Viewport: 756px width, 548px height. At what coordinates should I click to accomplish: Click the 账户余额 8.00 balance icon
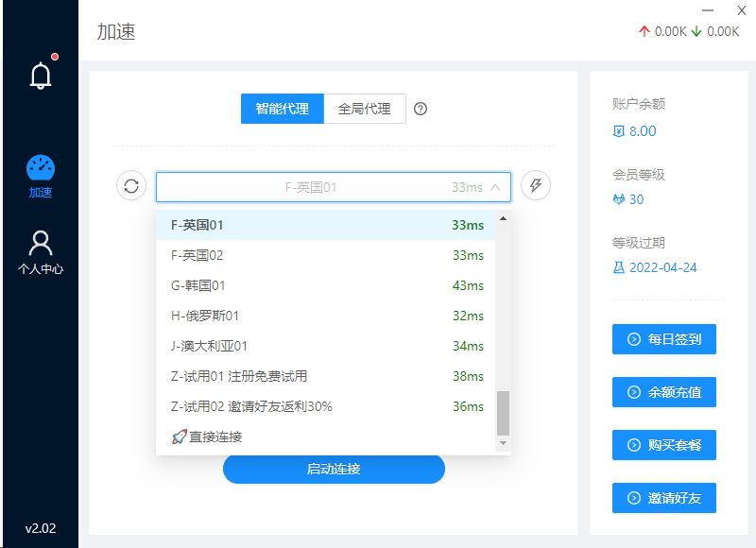click(618, 131)
